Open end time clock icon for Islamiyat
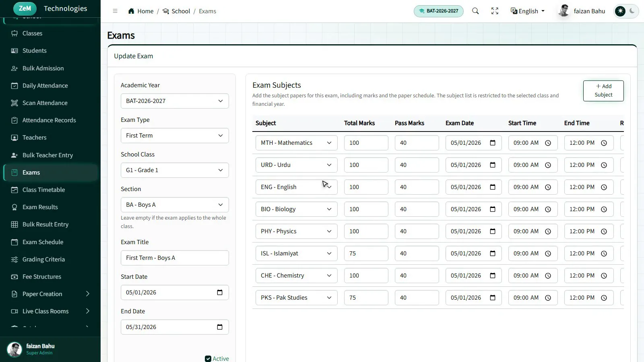 click(604, 253)
